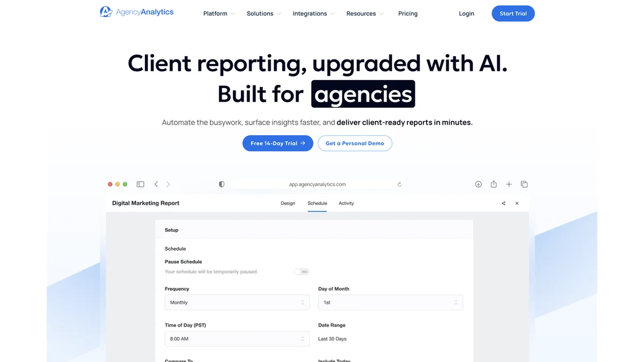This screenshot has height=362, width=644.
Task: Click the green maximize dot
Action: (x=125, y=184)
